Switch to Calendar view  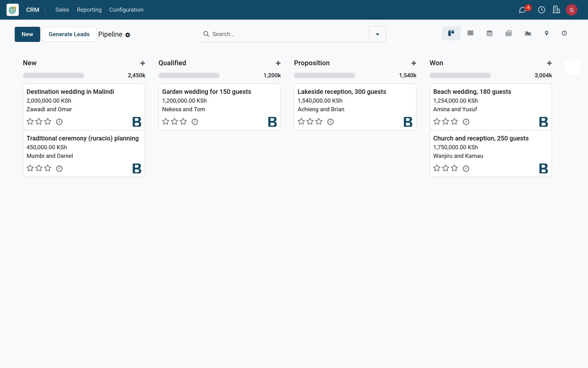[490, 33]
